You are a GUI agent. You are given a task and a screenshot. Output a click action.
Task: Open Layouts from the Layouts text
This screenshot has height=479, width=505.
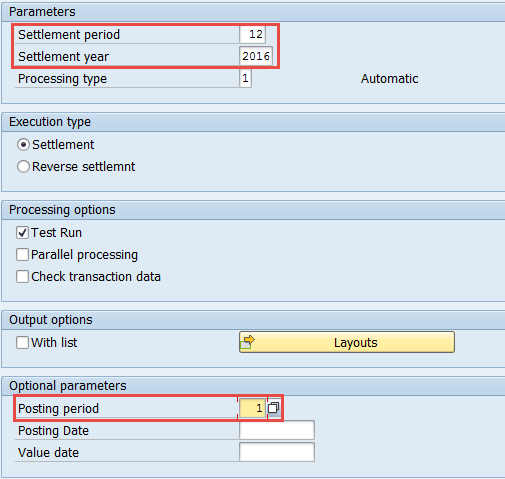(356, 343)
